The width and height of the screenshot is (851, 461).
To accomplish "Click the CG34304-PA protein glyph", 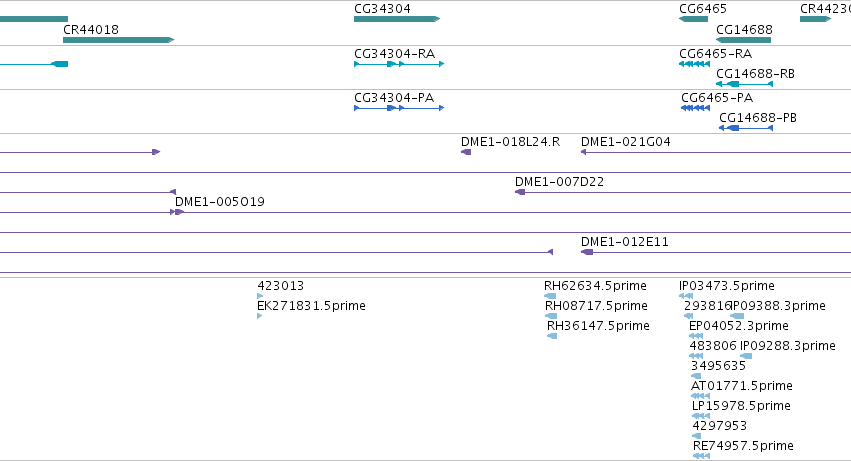I will [x=399, y=108].
